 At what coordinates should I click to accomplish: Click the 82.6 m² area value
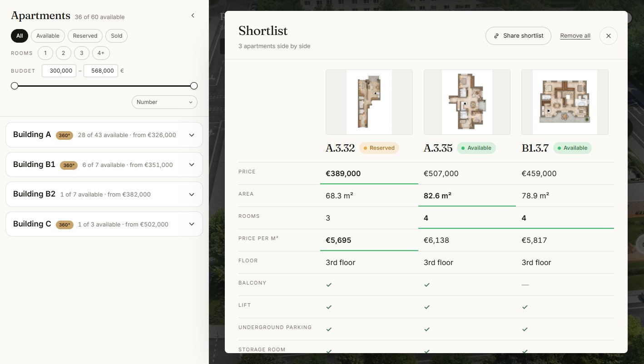[x=437, y=196]
